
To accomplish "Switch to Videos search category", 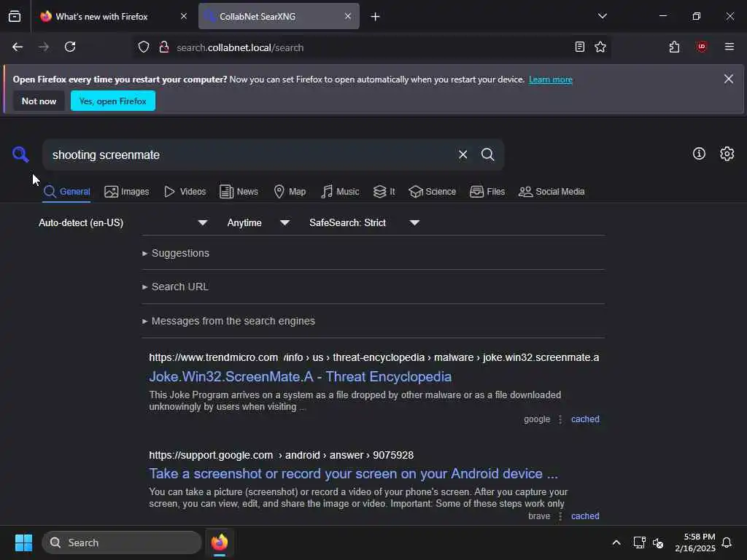I will coord(185,192).
